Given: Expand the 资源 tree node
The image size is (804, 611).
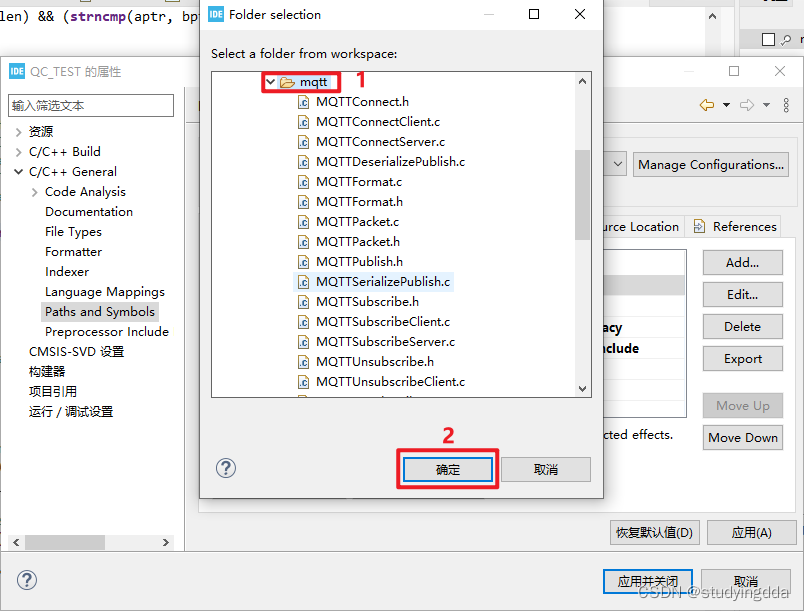Looking at the screenshot, I should 18,132.
